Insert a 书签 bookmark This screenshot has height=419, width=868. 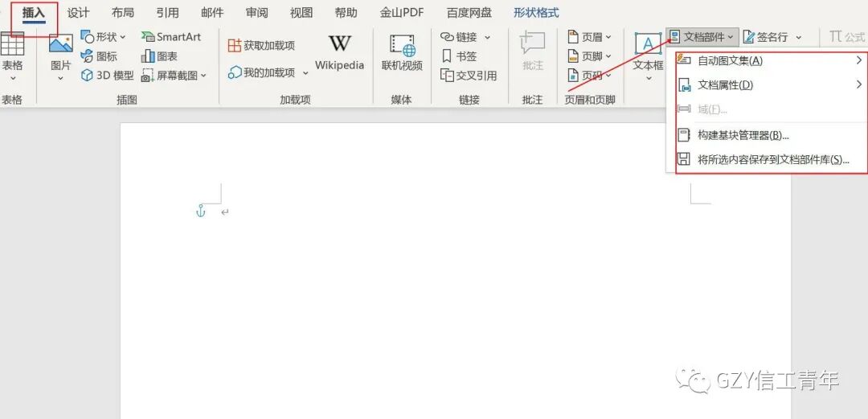[459, 56]
